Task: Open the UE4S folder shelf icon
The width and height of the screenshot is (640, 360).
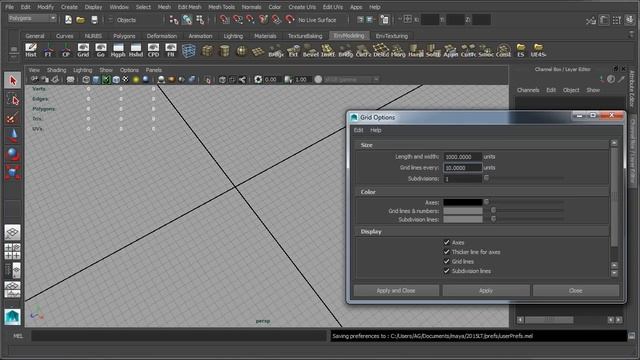Action: tap(538, 50)
